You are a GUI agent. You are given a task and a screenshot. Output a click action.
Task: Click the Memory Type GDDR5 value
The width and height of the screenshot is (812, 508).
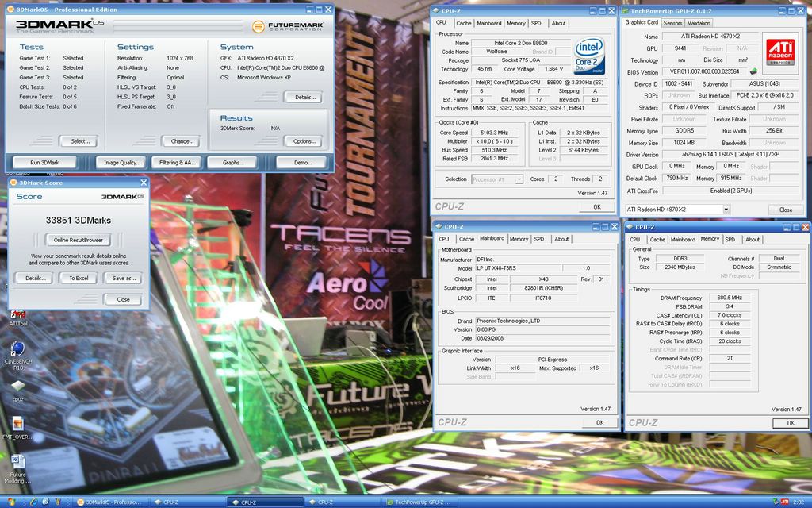[x=684, y=131]
